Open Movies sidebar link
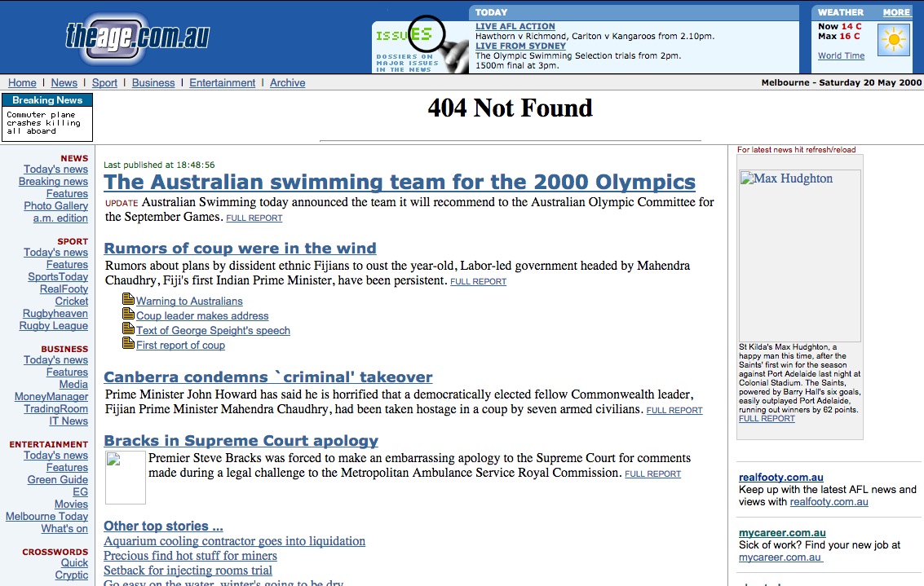Viewport: 924px width, 586px height. [x=71, y=504]
